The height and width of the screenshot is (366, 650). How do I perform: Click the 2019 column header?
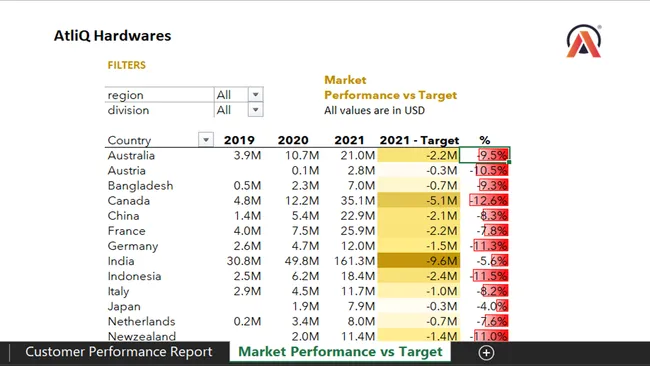click(x=239, y=140)
